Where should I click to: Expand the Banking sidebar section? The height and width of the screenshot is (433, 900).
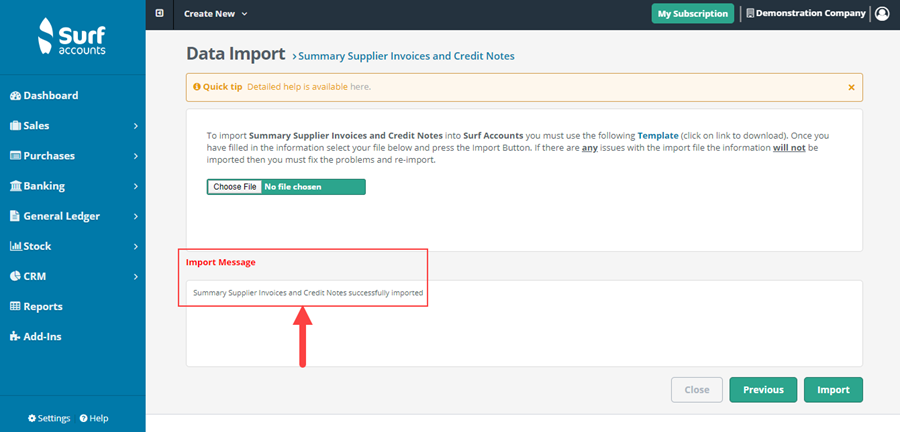73,186
